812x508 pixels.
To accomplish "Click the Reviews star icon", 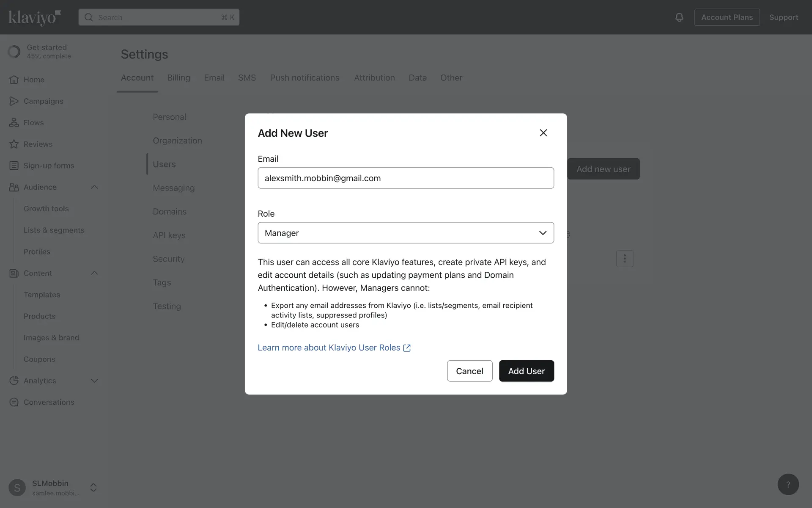I will pos(14,144).
